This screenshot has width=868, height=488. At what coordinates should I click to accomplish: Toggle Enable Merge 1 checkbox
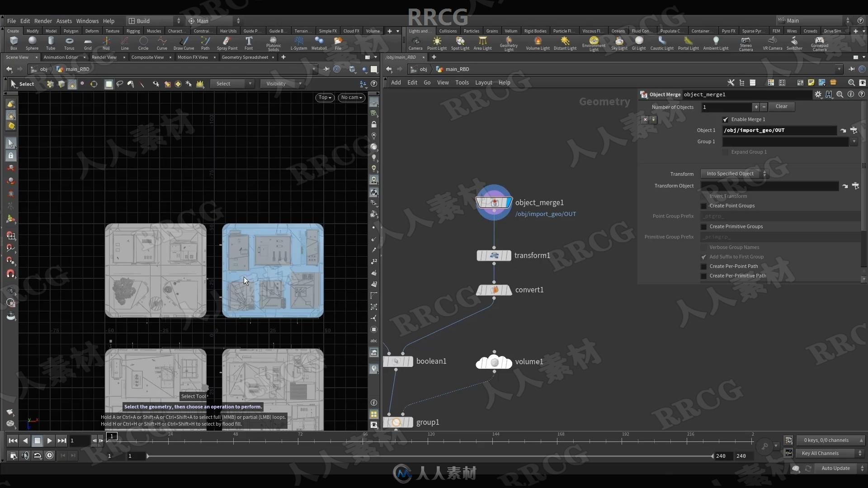726,119
